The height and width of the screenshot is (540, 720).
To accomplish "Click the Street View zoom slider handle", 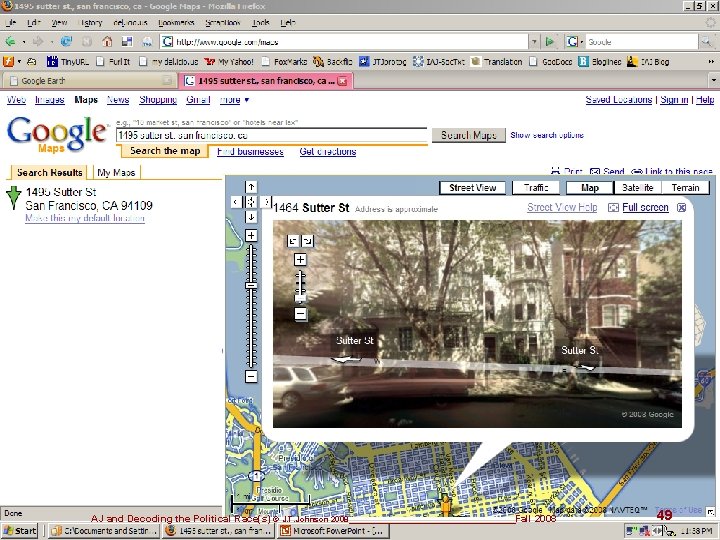I will (300, 298).
